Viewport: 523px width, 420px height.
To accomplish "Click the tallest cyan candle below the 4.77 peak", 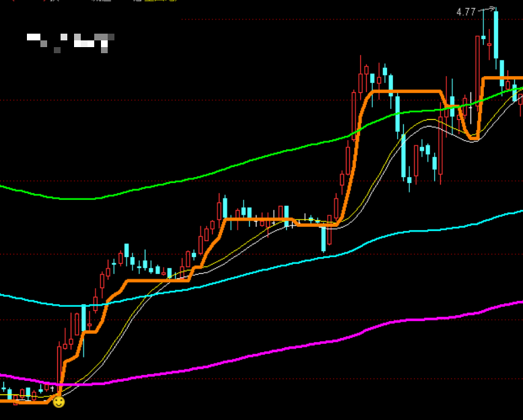I will 496,35.
